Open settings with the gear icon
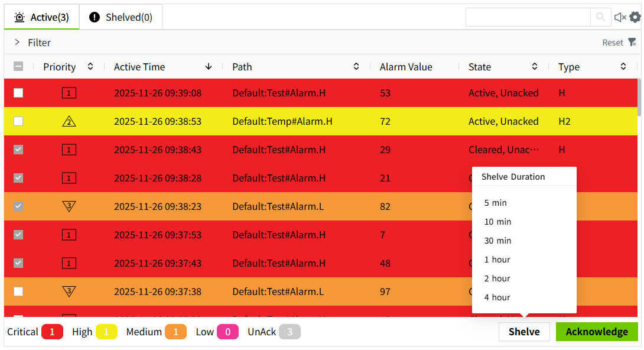This screenshot has height=350, width=644. click(x=635, y=17)
